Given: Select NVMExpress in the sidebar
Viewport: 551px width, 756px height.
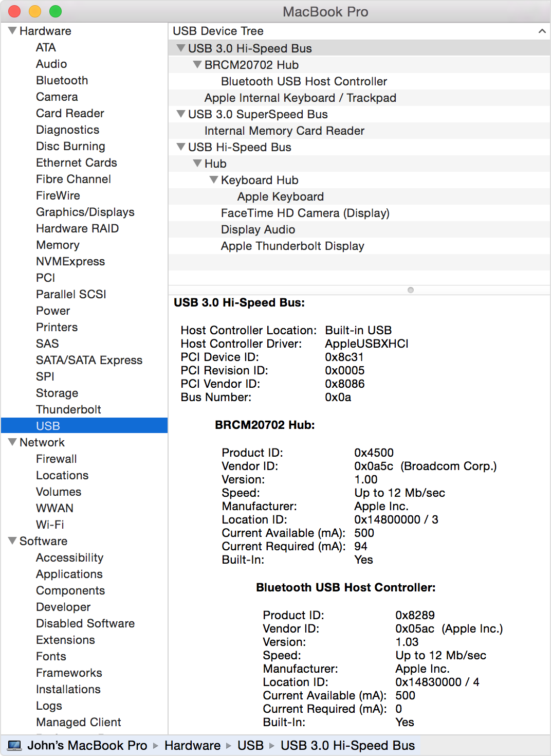Looking at the screenshot, I should pyautogui.click(x=70, y=262).
